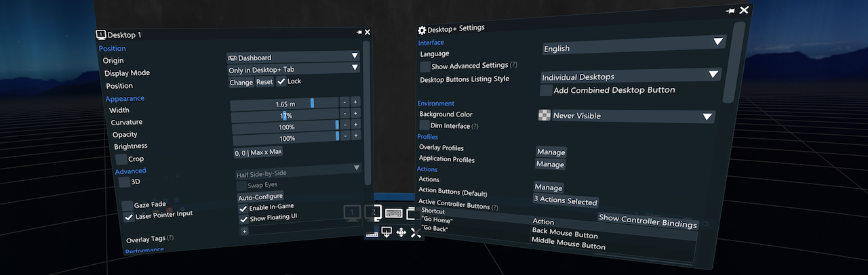
Task: Pin the Desktop 1 settings window
Action: [359, 32]
